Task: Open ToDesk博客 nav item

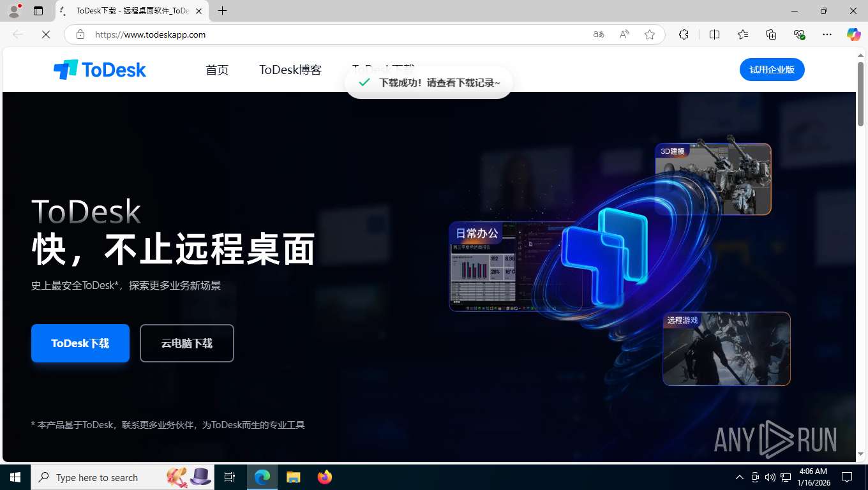Action: coord(290,70)
